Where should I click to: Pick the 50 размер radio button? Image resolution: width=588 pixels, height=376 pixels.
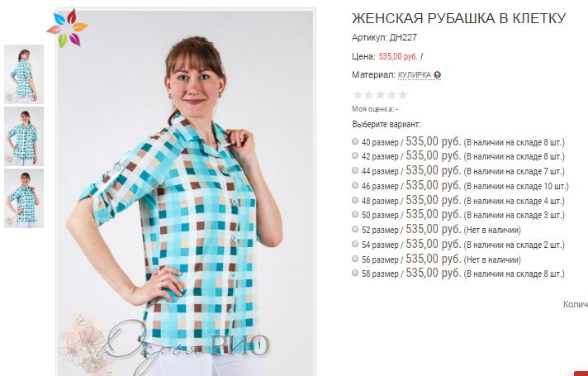(355, 214)
